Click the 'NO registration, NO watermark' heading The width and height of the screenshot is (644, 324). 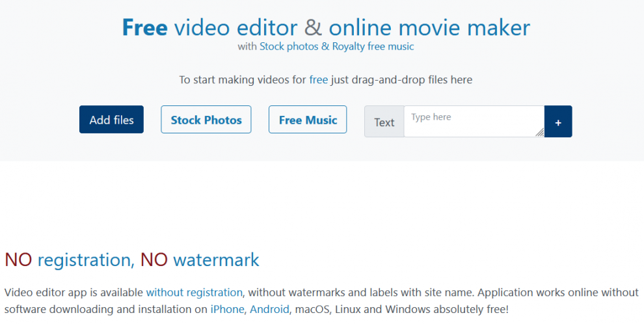click(x=132, y=260)
